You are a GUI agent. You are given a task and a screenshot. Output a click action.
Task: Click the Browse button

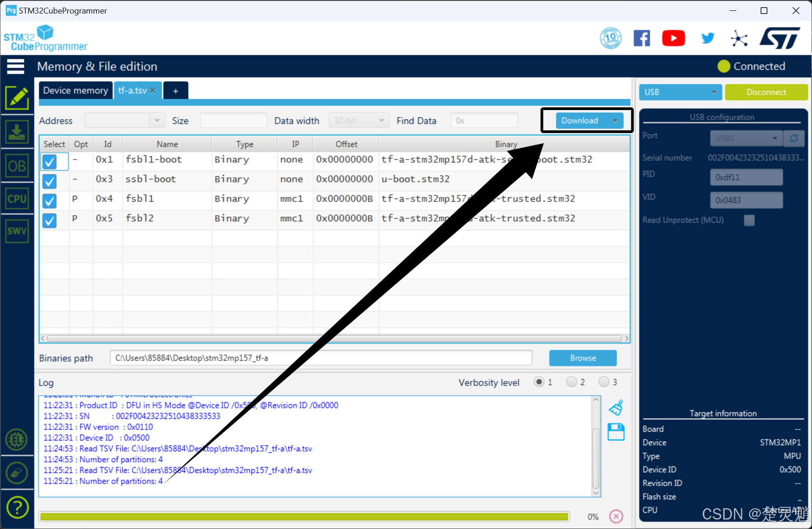click(583, 358)
